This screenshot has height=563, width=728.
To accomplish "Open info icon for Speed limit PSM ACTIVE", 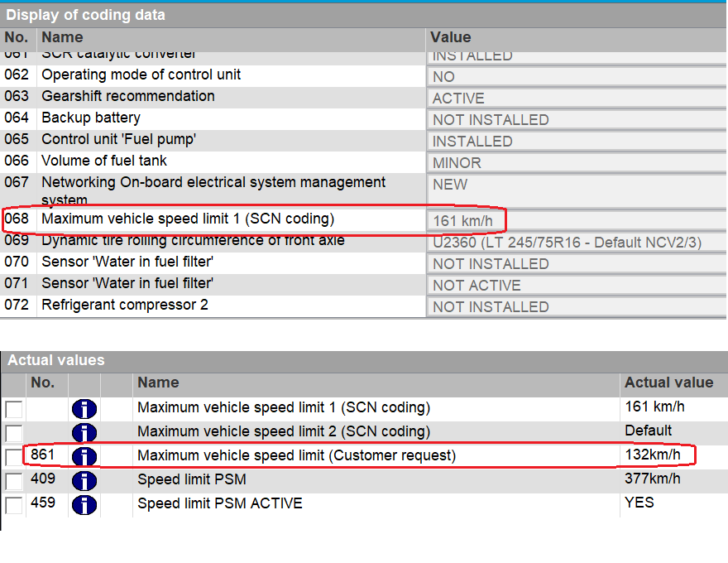I will point(84,504).
